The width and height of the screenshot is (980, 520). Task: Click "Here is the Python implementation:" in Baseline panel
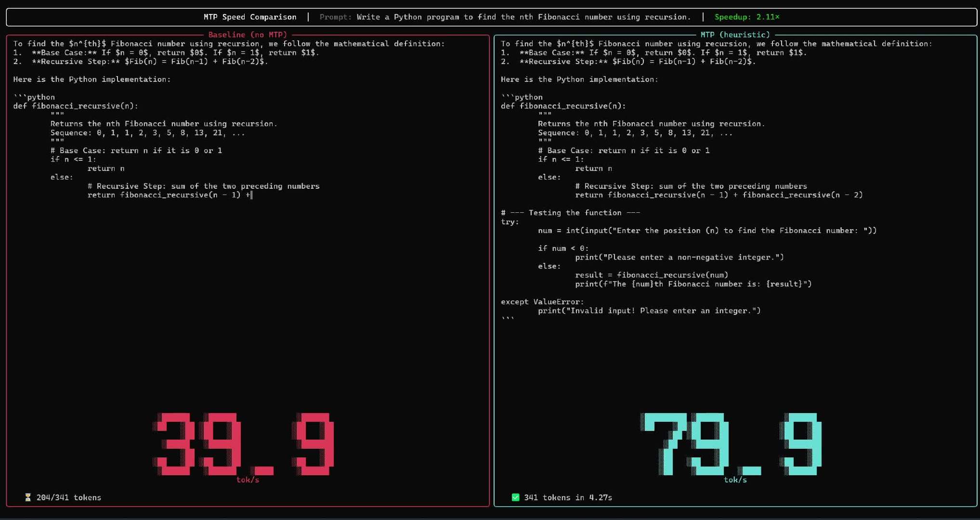(x=92, y=79)
